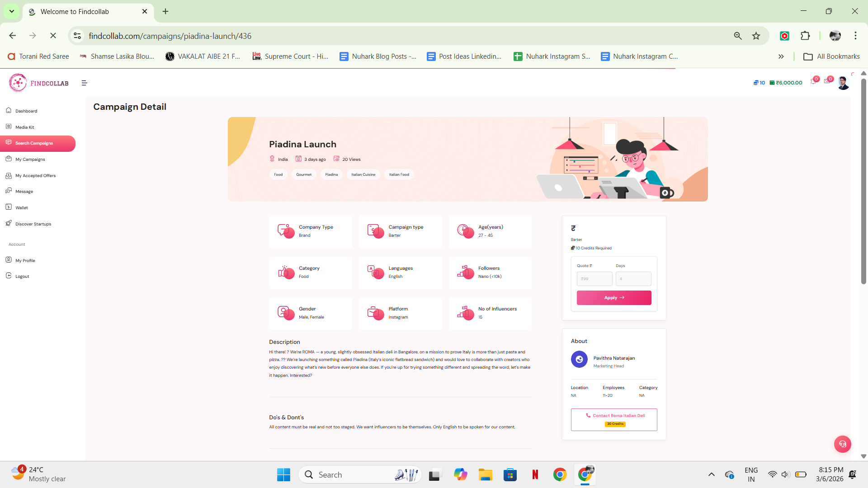Click the No of Influencers card icon

(466, 313)
